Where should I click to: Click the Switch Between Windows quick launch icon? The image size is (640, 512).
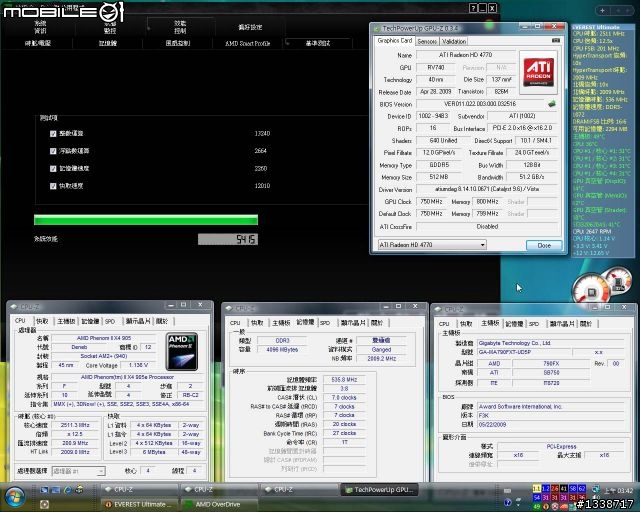[56, 490]
